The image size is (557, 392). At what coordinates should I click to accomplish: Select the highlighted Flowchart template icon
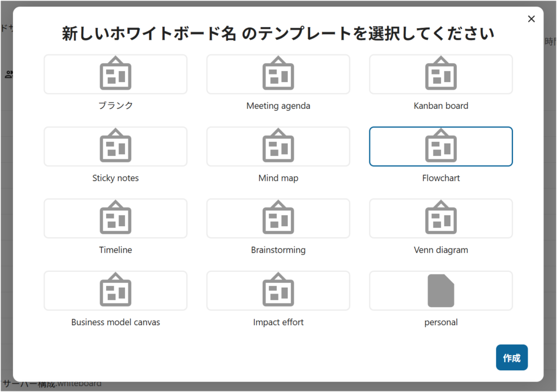(x=441, y=146)
